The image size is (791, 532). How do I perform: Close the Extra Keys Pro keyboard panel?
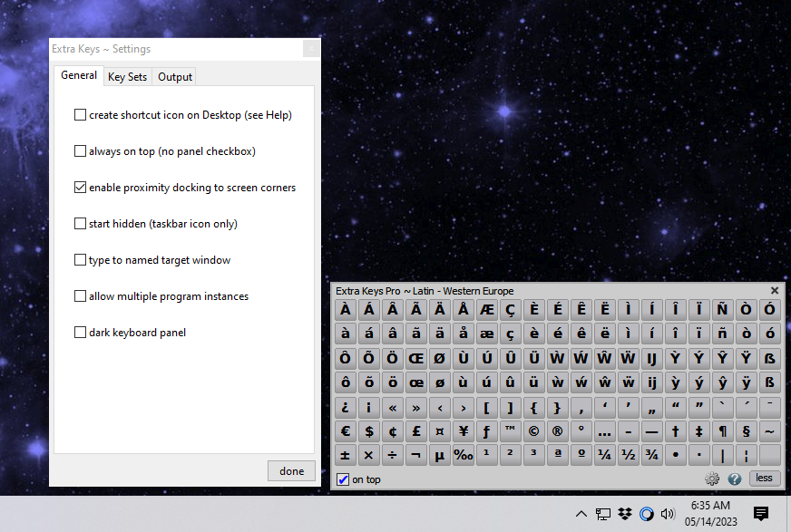tap(775, 291)
